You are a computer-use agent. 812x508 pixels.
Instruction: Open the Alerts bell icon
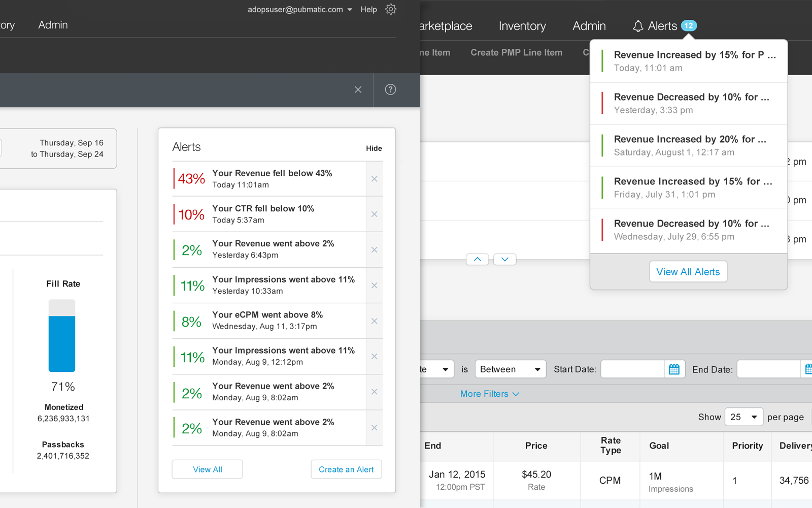coord(638,25)
